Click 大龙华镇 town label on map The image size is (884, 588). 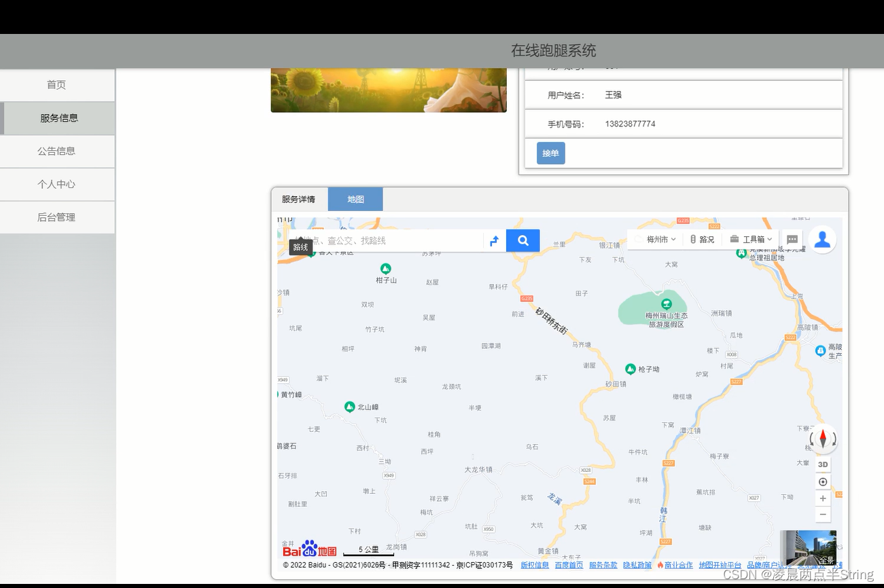pyautogui.click(x=478, y=469)
